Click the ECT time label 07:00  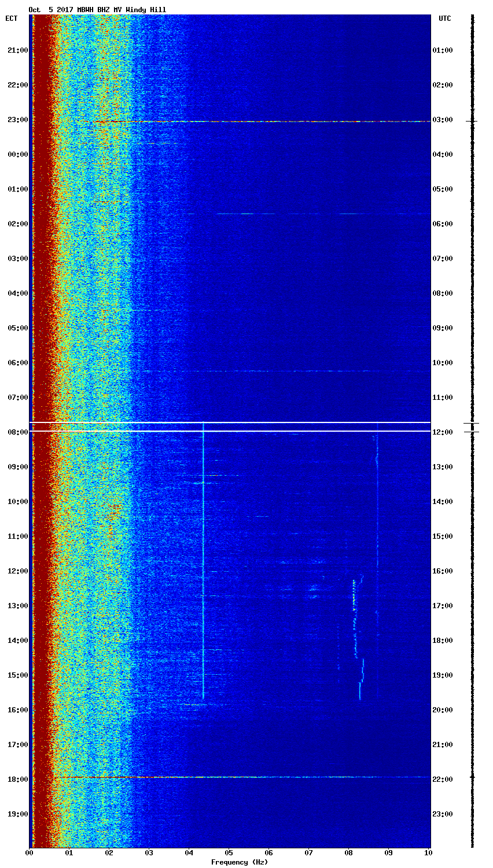click(18, 398)
